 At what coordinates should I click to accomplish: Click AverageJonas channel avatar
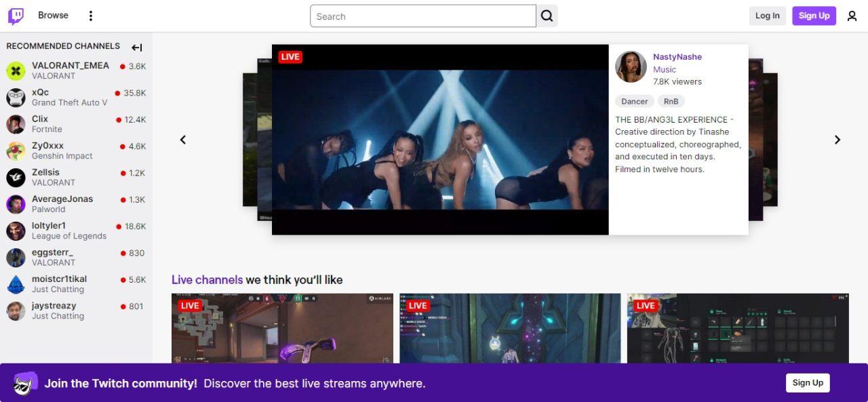[x=16, y=204]
